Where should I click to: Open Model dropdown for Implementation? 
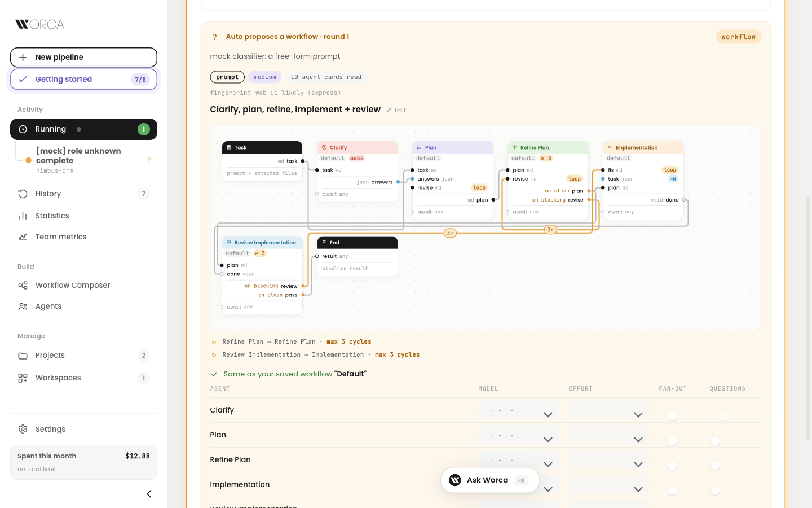pyautogui.click(x=548, y=489)
